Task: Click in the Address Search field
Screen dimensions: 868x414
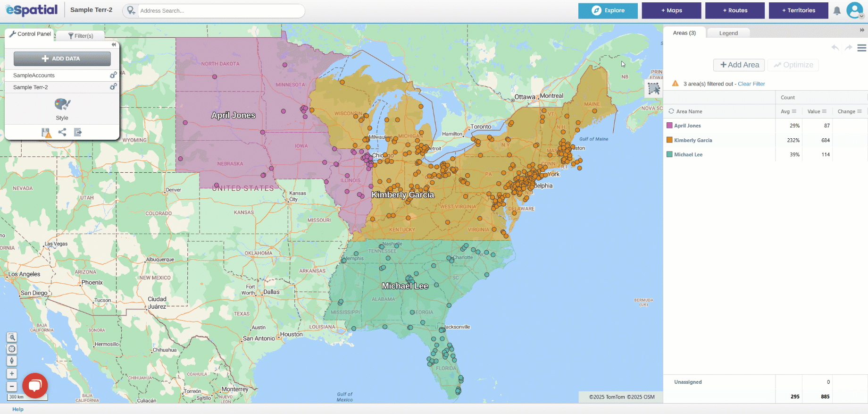Action: (x=220, y=10)
